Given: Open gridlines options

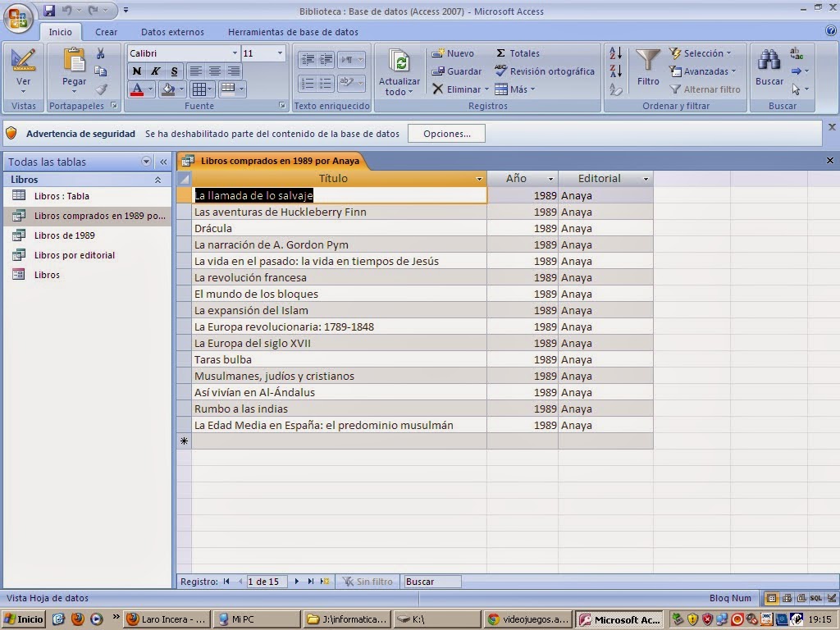Looking at the screenshot, I should [x=202, y=89].
